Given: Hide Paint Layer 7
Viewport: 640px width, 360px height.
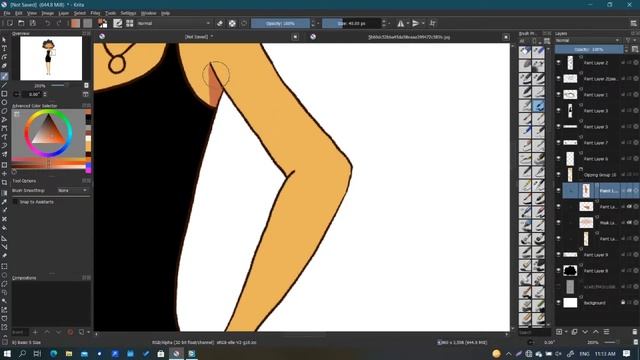Looking at the screenshot, I should tap(558, 142).
